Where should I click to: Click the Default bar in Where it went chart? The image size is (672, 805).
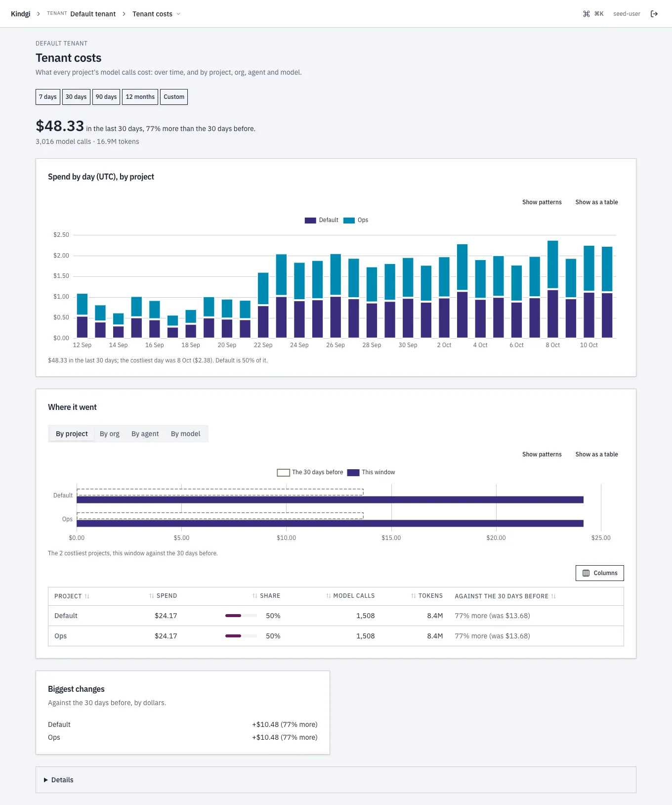pyautogui.click(x=330, y=500)
